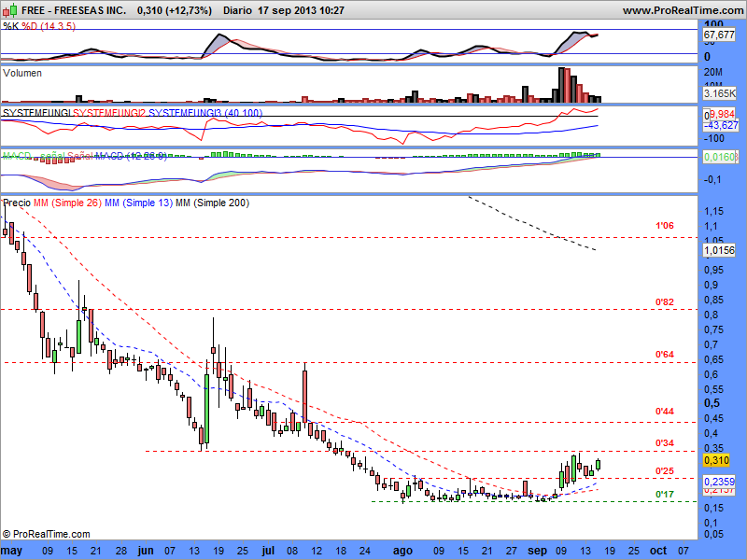Click the 'SYSTEMFUNGI3 (40 100)' blue label
This screenshot has width=747, height=560.
pyautogui.click(x=205, y=113)
